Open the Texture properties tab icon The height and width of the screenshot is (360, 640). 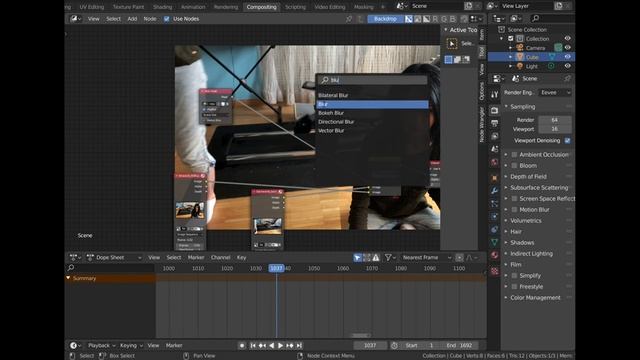495,271
